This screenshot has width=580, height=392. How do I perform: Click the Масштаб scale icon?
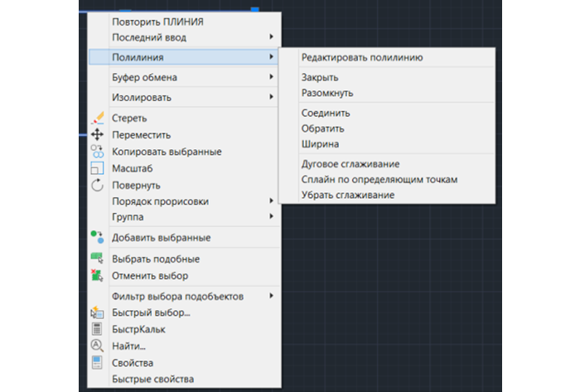tap(97, 168)
